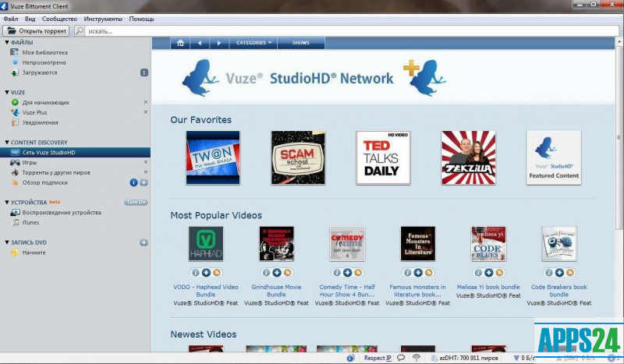This screenshot has height=364, width=624.
Task: Click the magnifier search icon
Action: point(80,30)
